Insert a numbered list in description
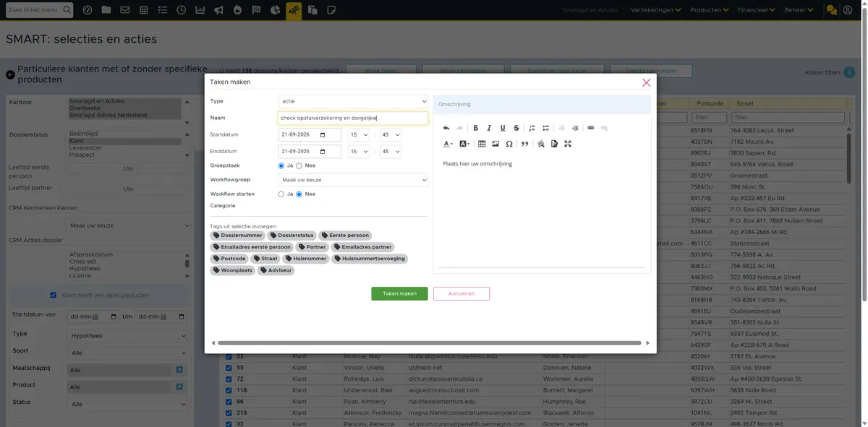This screenshot has width=868, height=427. tap(532, 128)
